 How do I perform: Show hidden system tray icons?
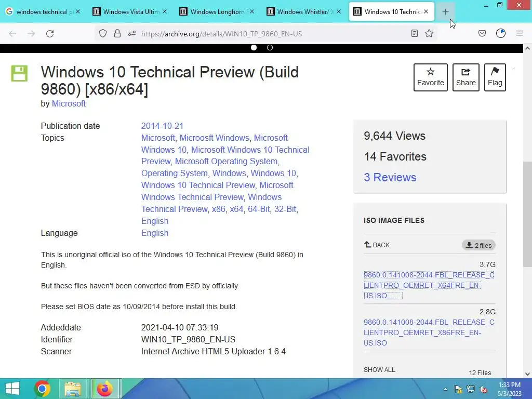coord(445,389)
